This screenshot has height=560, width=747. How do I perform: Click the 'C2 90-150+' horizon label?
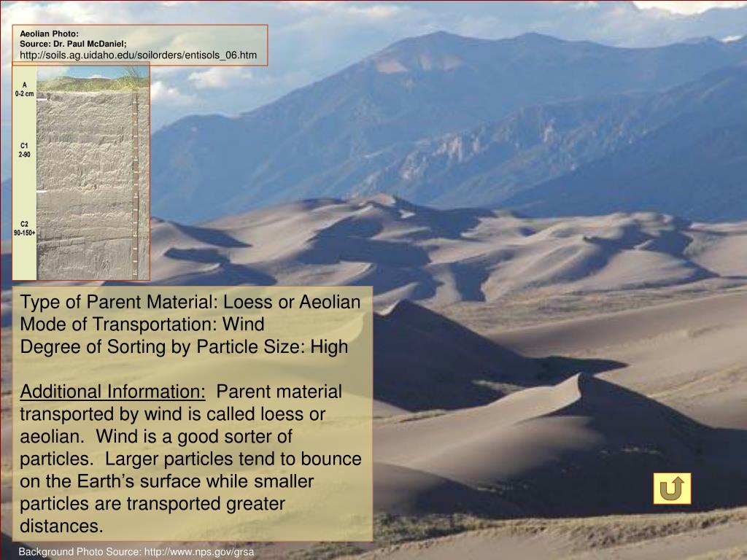point(24,228)
